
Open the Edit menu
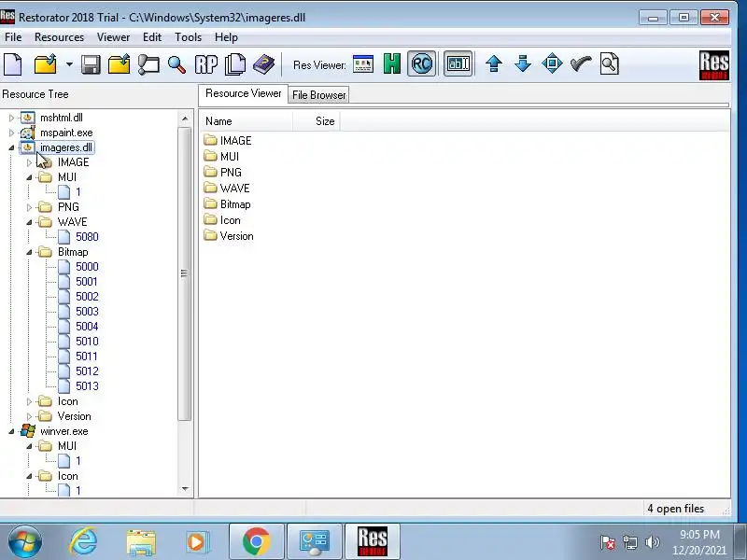[x=152, y=37]
